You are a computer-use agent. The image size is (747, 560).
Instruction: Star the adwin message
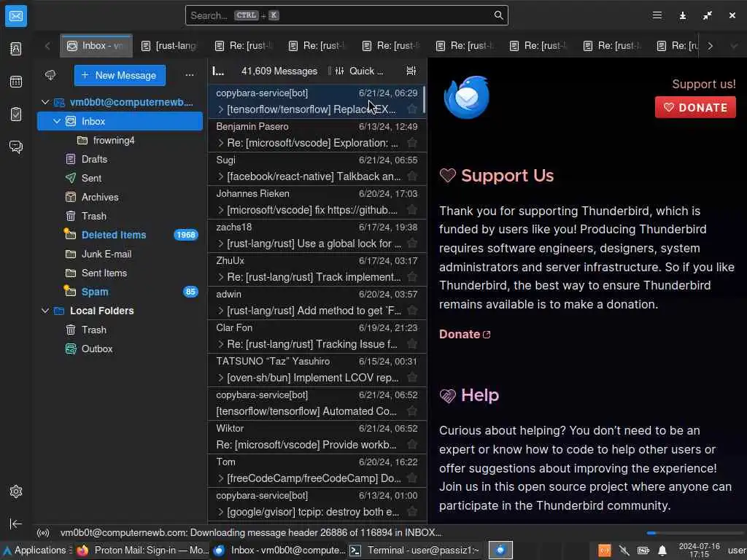click(412, 311)
